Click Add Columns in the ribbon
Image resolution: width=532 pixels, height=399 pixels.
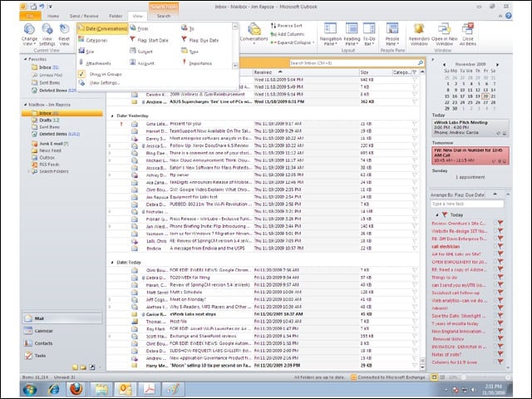(288, 34)
